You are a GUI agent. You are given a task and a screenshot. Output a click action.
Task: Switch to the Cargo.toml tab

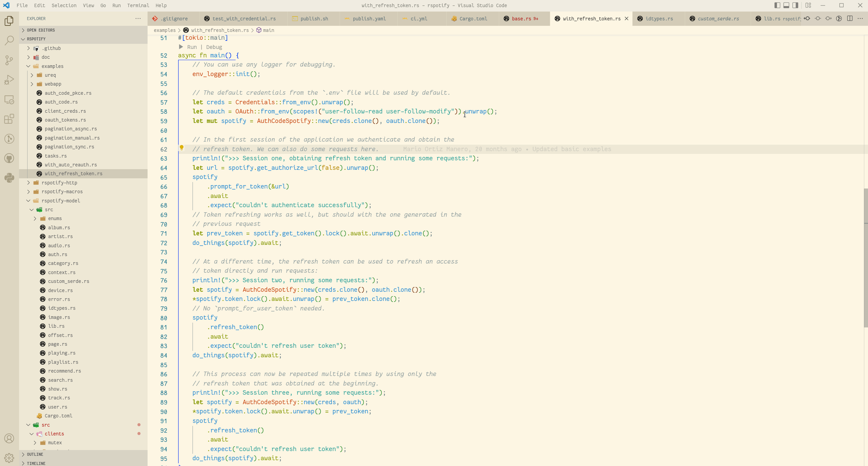473,19
